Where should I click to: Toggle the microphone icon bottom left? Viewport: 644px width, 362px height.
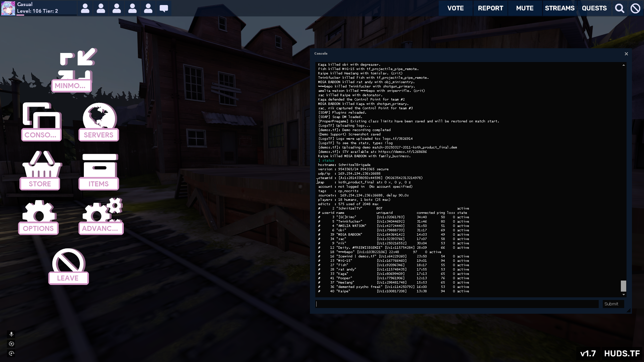pos(11,334)
